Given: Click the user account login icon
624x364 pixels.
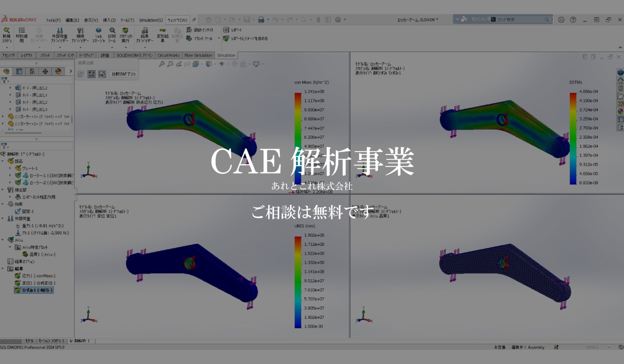Looking at the screenshot, I should coord(561,20).
